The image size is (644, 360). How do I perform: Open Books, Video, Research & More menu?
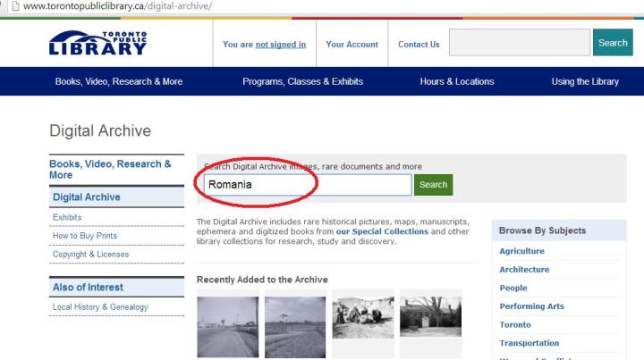(119, 81)
